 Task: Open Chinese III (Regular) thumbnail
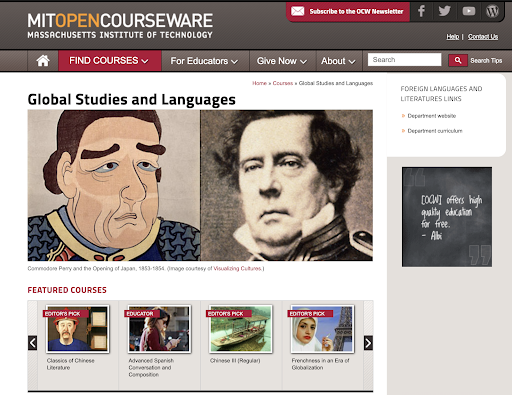241,329
